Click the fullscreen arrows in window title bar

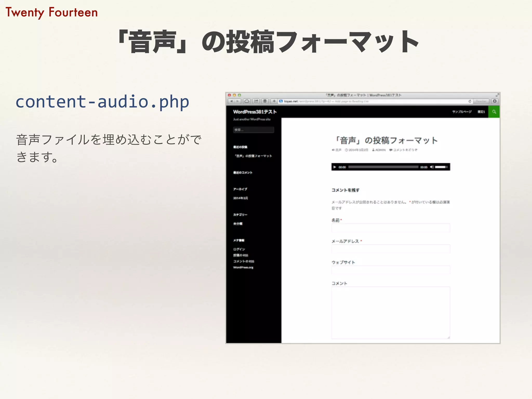coord(497,95)
